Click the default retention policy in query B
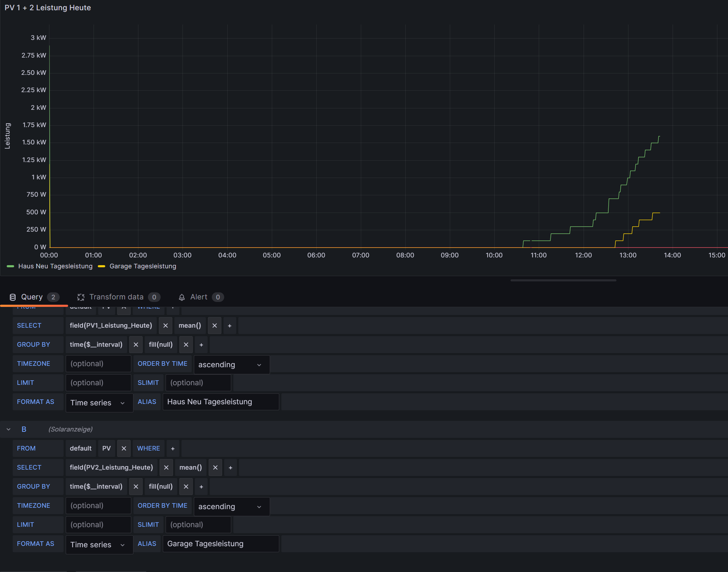The height and width of the screenshot is (572, 728). click(x=80, y=448)
